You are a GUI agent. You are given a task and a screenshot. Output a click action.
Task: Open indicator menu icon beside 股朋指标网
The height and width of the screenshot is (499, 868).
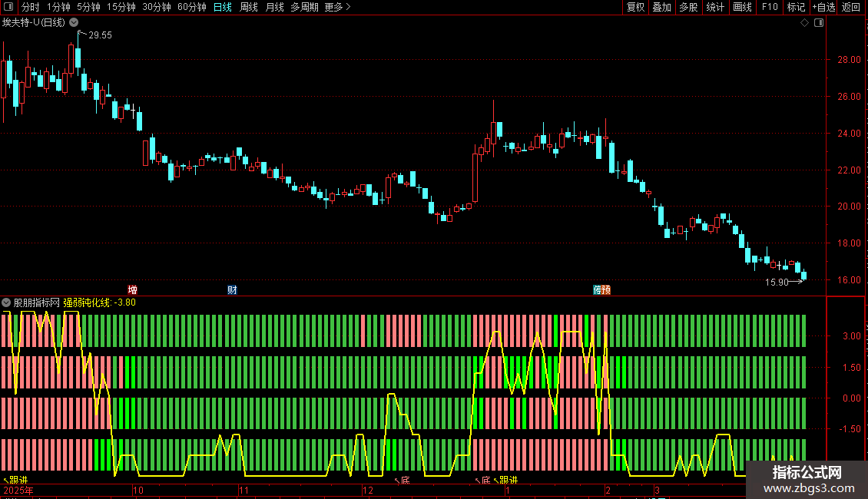[6, 302]
